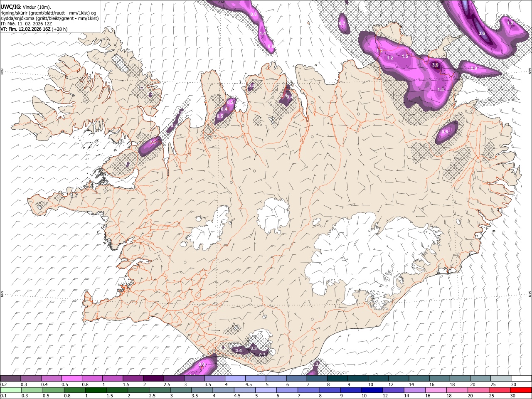Pick the deep blue lower swatch starting at 10
The height and width of the screenshot is (399, 532).
[372, 390]
